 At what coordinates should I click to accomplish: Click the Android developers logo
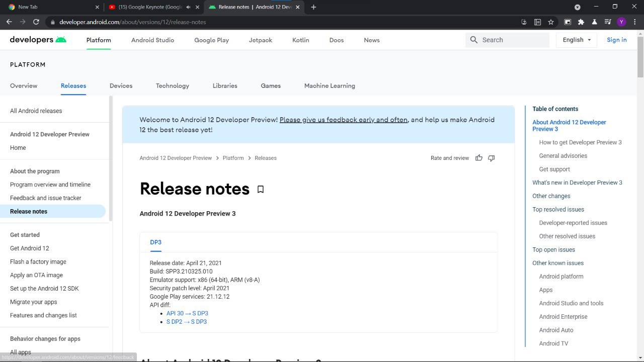(38, 40)
